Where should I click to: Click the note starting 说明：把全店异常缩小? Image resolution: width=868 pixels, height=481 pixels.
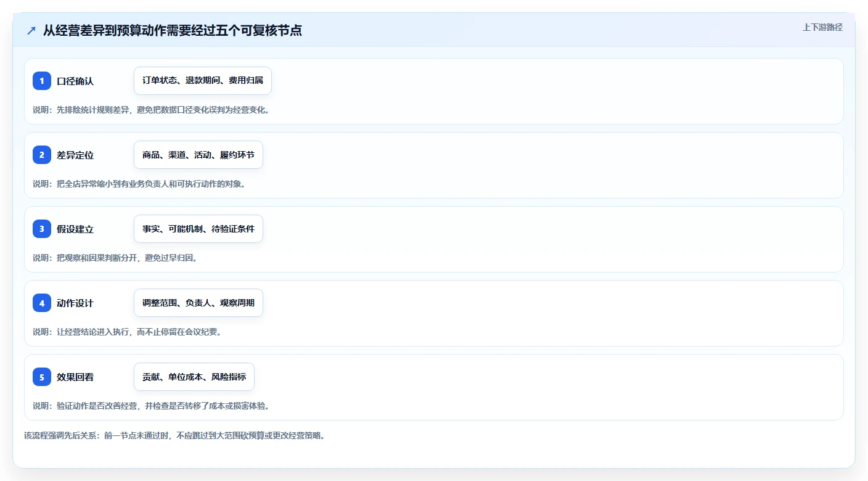click(x=139, y=184)
